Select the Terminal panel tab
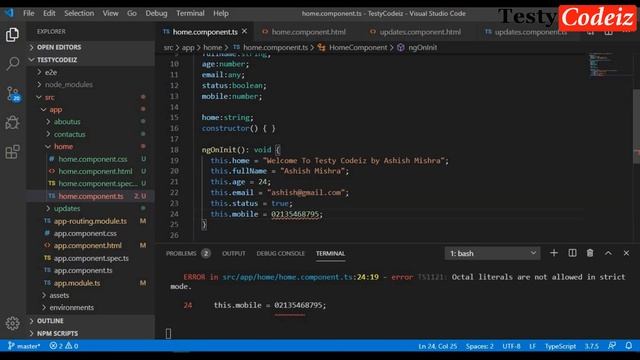The width and height of the screenshot is (640, 360). (x=330, y=253)
